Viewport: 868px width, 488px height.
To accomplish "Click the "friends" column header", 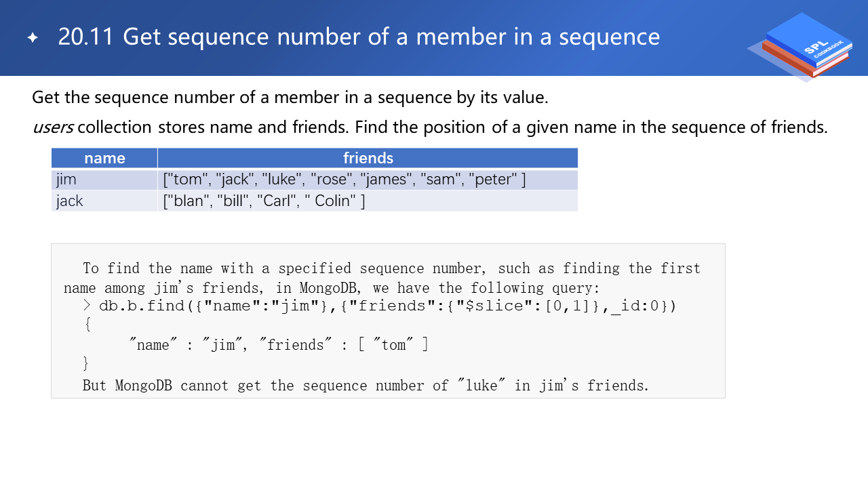I will pos(368,158).
